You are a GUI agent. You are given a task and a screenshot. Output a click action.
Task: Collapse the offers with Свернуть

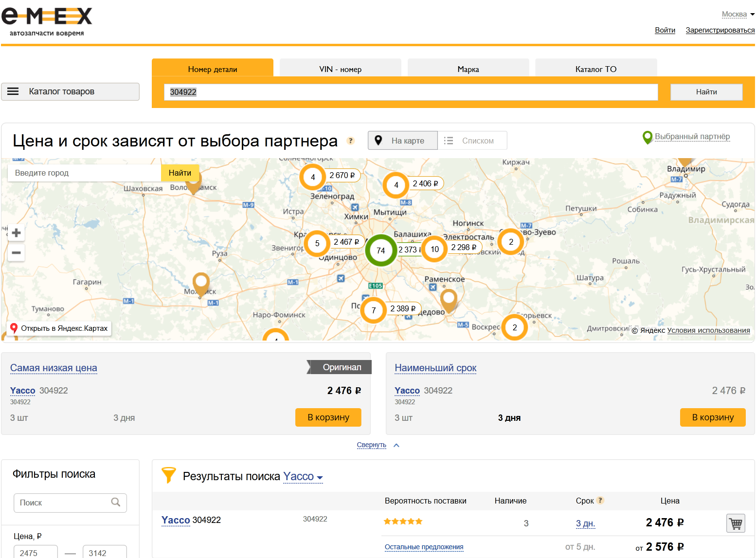point(378,445)
